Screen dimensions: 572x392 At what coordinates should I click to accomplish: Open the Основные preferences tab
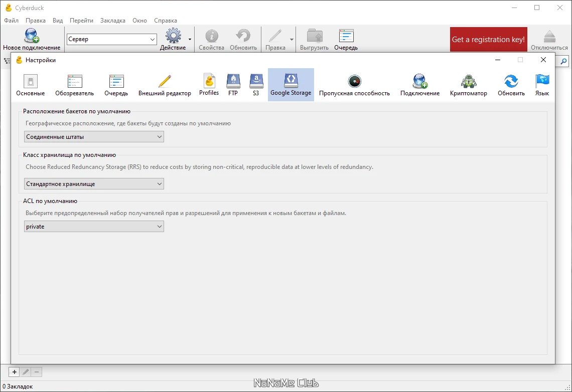(x=30, y=85)
